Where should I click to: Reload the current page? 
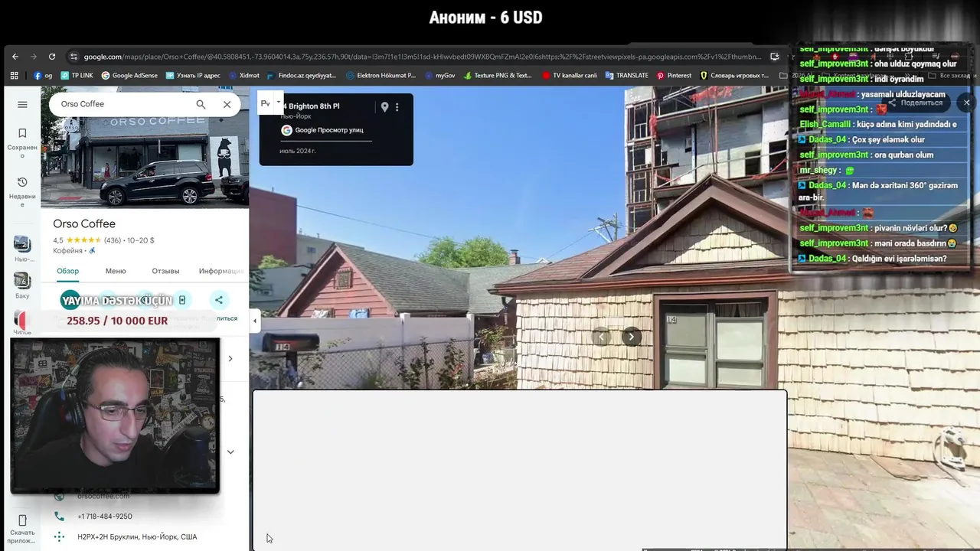click(x=52, y=57)
